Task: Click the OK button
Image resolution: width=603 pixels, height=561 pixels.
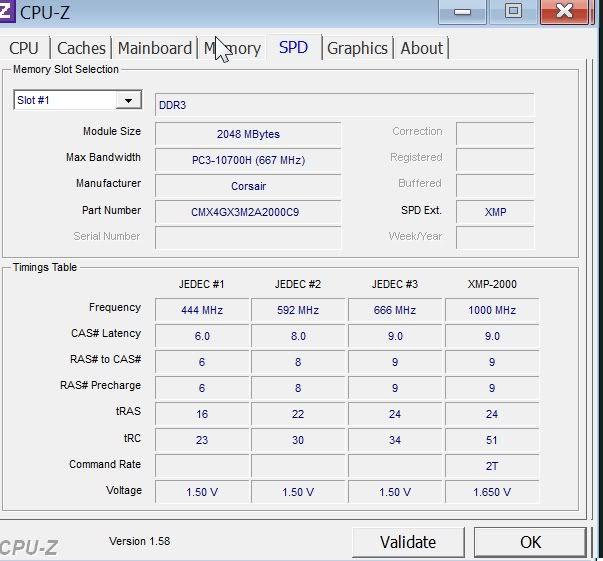Action: pyautogui.click(x=530, y=542)
